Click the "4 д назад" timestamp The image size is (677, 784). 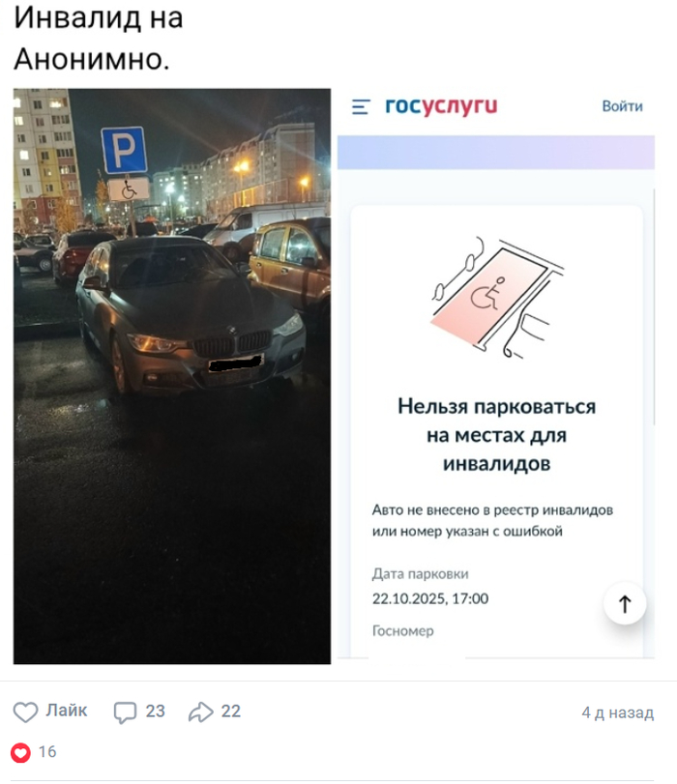point(617,712)
